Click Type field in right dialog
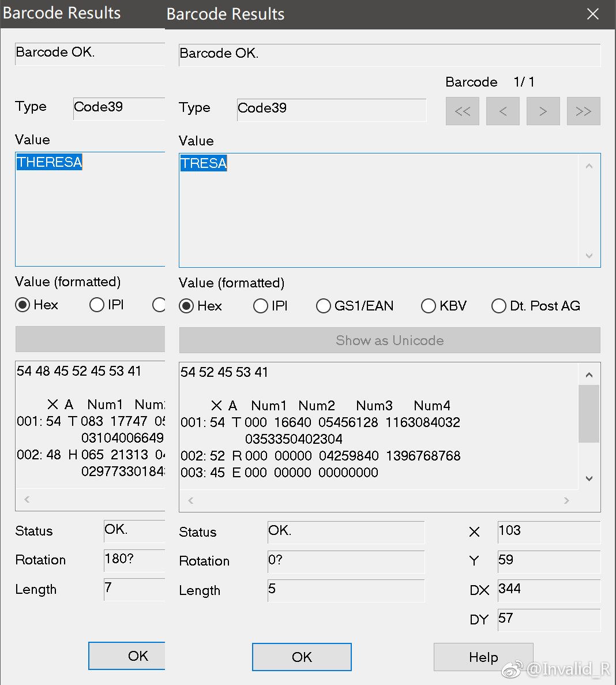The height and width of the screenshot is (685, 616). [x=331, y=110]
